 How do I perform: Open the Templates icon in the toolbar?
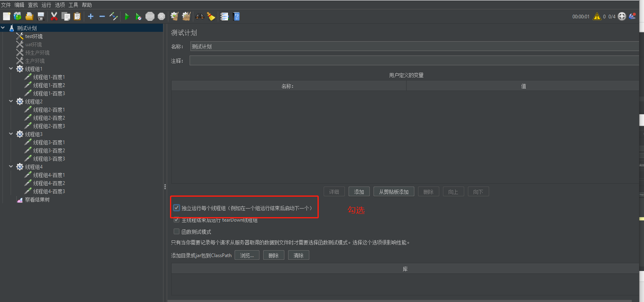18,16
